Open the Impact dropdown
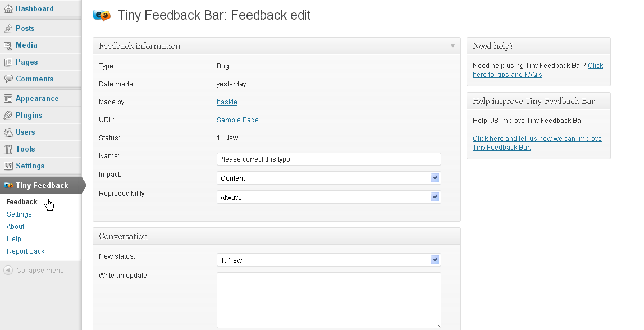The image size is (644, 330). click(328, 178)
